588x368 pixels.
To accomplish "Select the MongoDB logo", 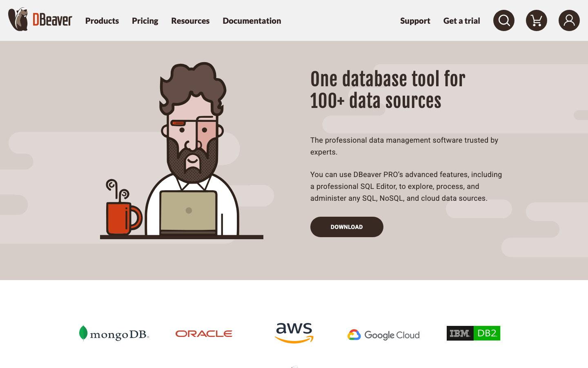I will click(x=114, y=334).
